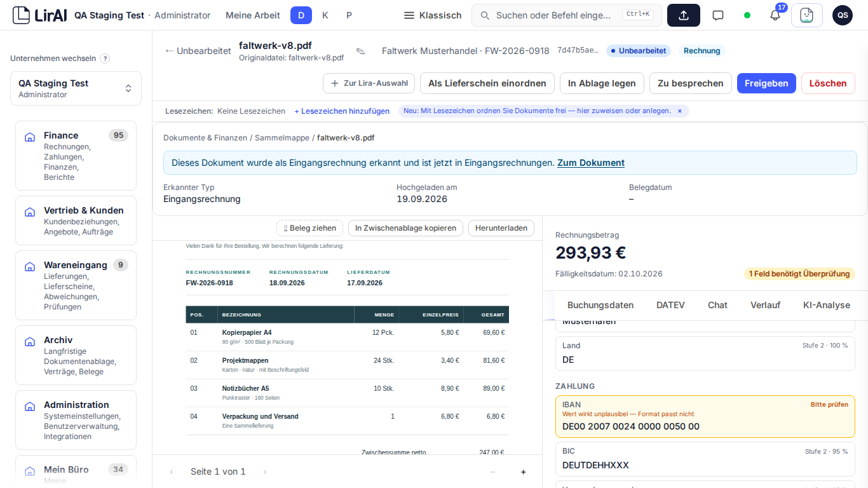868x488 pixels.
Task: Click the LirAI logo
Action: pos(39,15)
